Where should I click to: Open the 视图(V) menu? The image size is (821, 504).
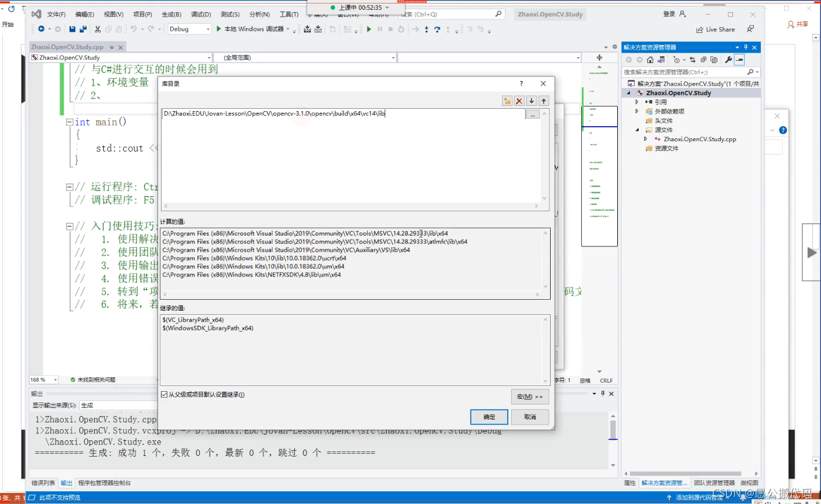[113, 14]
